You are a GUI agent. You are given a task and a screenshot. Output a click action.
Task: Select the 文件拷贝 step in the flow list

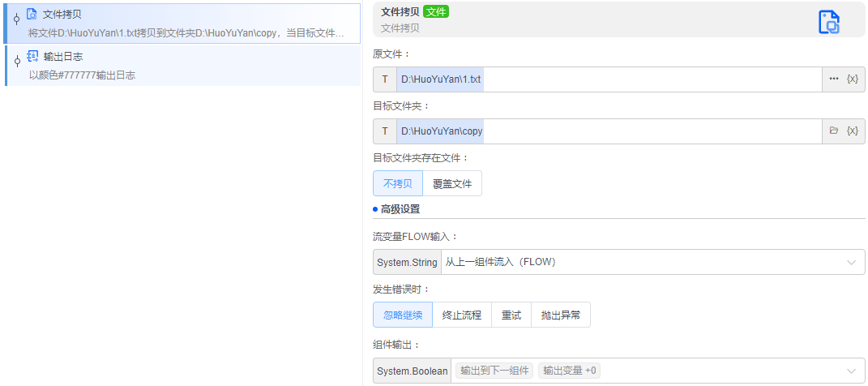coord(182,24)
